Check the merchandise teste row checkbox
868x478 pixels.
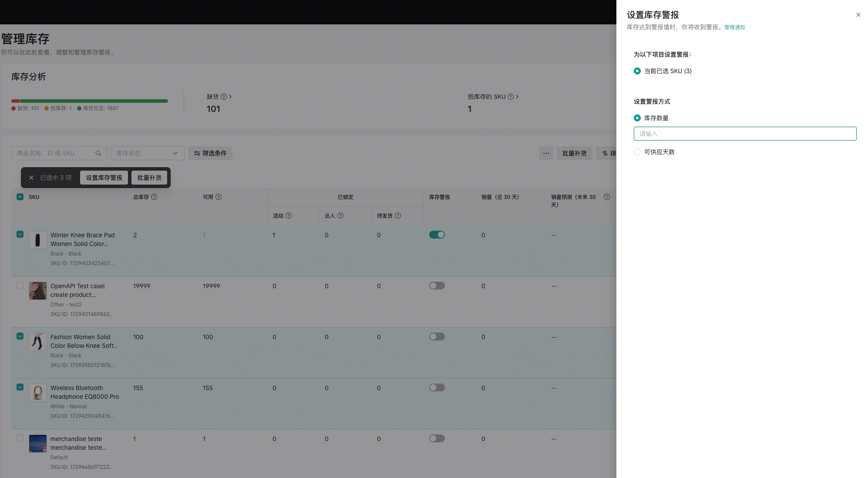click(20, 438)
